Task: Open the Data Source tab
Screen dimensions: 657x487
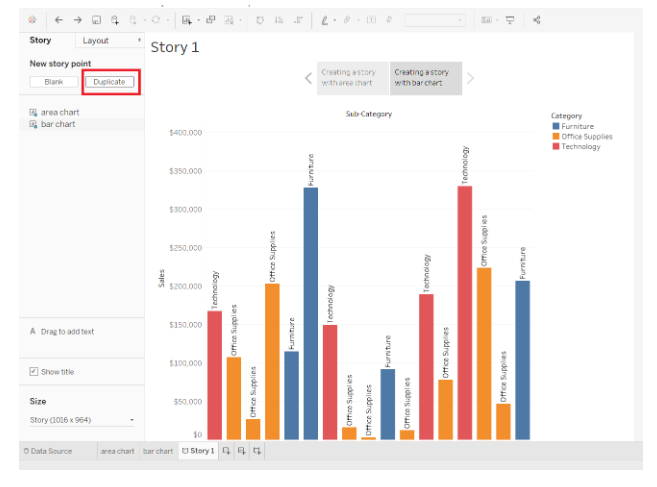Action: (x=47, y=451)
